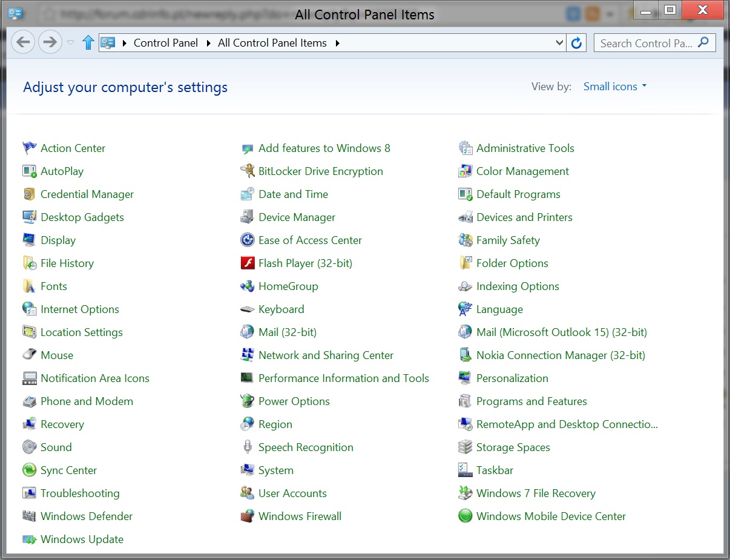Open Troubleshooting
730x560 pixels.
(80, 493)
